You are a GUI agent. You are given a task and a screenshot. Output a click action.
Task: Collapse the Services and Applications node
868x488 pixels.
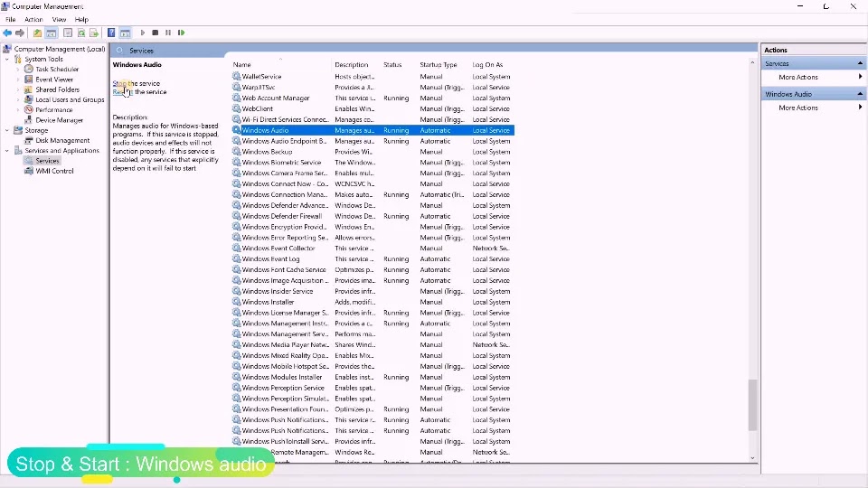click(6, 151)
